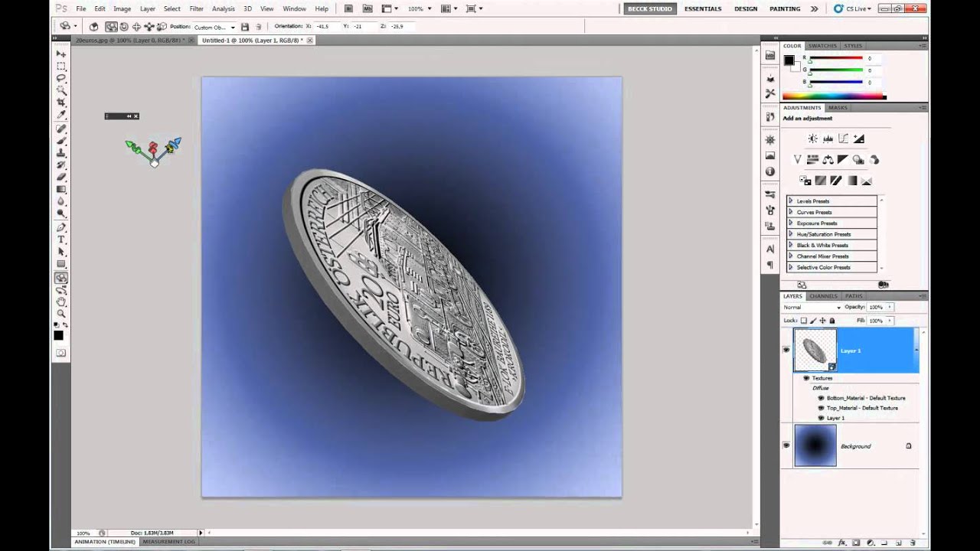Add a Vibrance adjustment
This screenshot has width=980, height=551.
(x=797, y=159)
